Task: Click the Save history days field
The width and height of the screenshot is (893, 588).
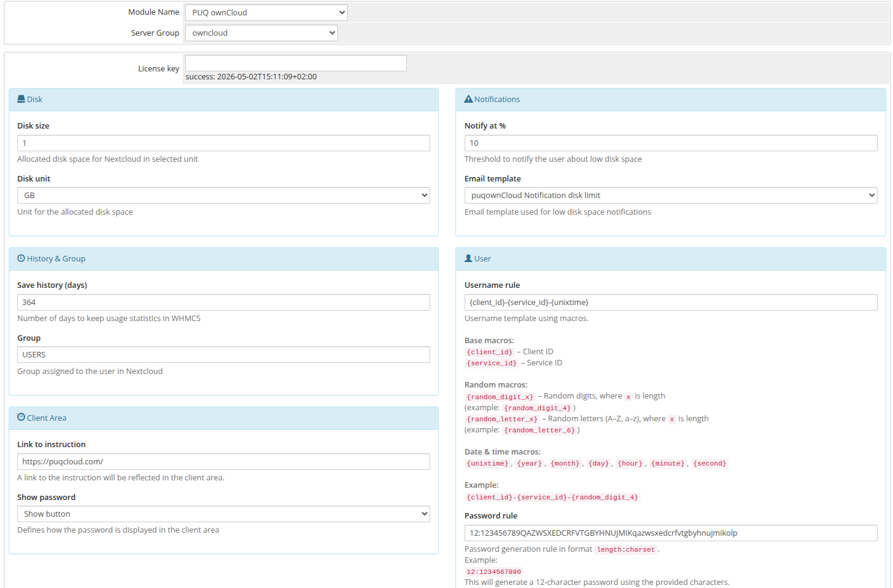Action: (x=223, y=302)
